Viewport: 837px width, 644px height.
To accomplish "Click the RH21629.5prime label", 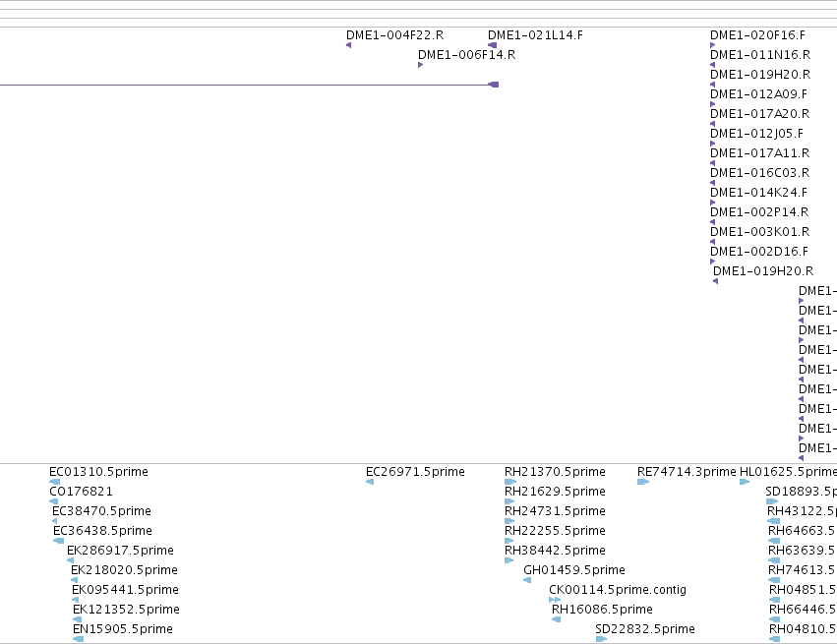I will (555, 492).
